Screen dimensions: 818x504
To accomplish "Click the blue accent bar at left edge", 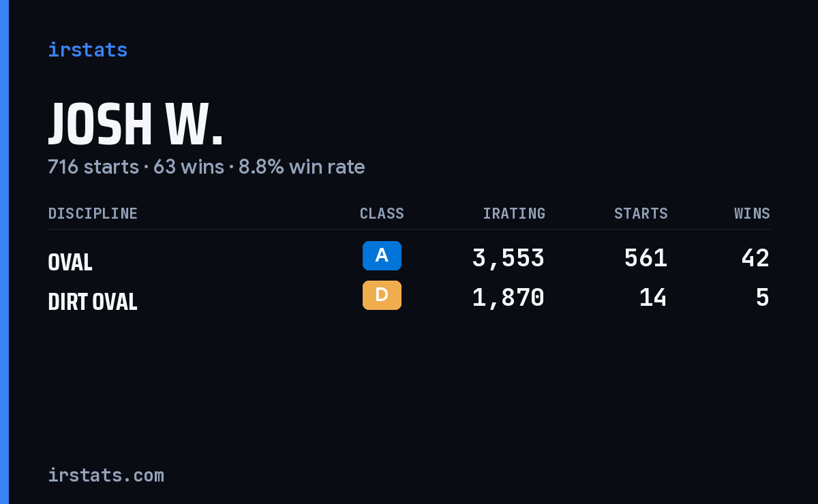I will point(4,252).
